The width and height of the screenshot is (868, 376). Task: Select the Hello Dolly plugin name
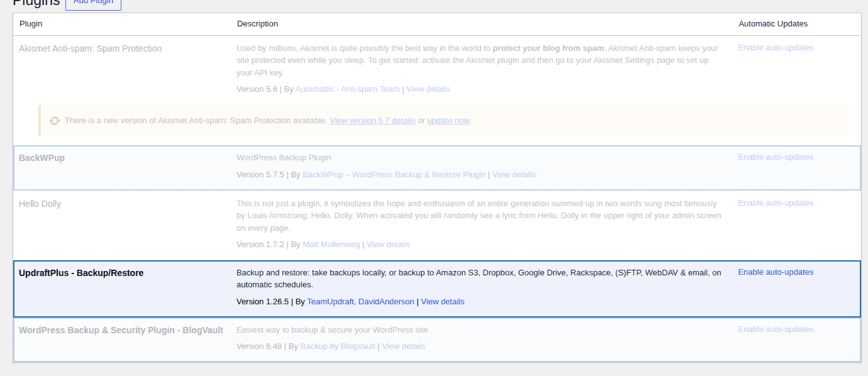pyautogui.click(x=40, y=204)
